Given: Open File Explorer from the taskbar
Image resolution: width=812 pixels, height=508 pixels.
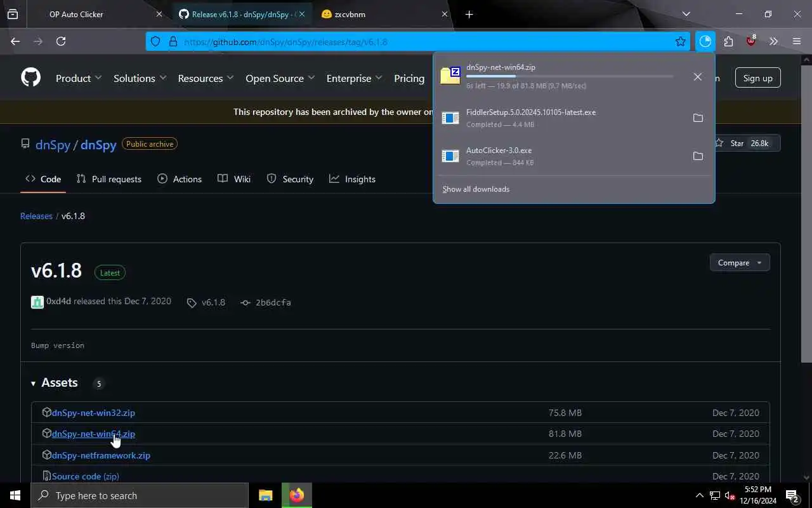Looking at the screenshot, I should pyautogui.click(x=265, y=495).
